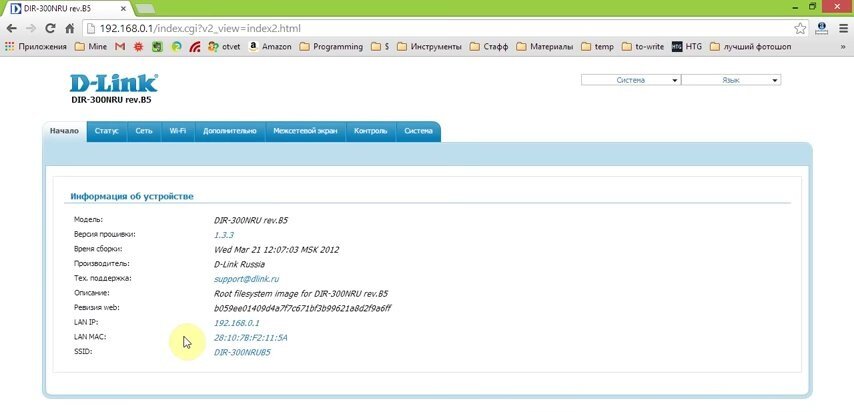Click the 'Тех. поддержка:' label
Screen dimensions: 854x412
pyautogui.click(x=103, y=278)
